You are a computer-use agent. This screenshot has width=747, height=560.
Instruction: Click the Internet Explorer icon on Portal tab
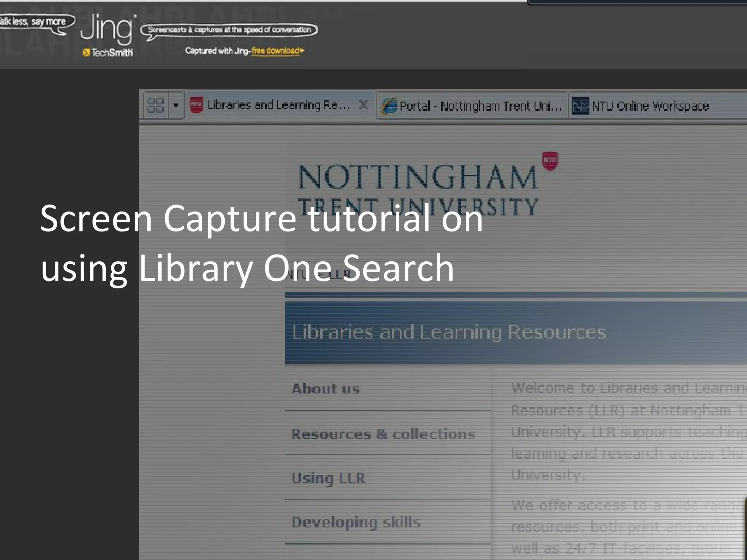(x=389, y=106)
